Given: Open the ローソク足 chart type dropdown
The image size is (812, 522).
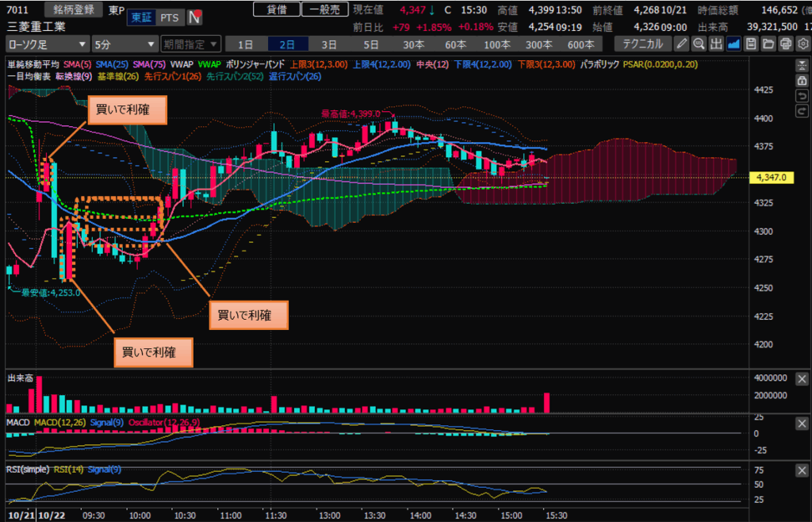Looking at the screenshot, I should pos(47,44).
